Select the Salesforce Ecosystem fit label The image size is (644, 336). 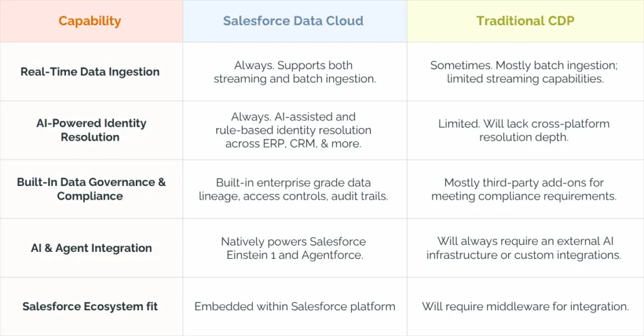tap(90, 306)
